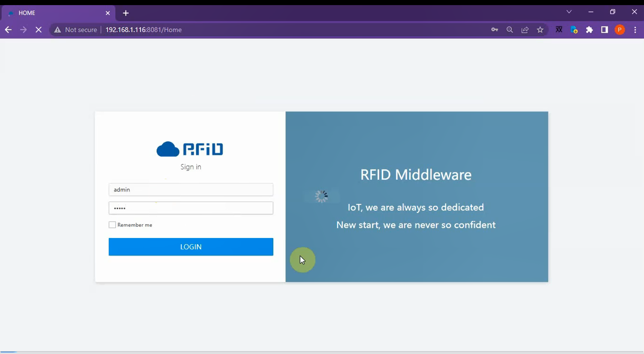Viewport: 644px width, 354px height.
Task: Share this page icon
Action: click(525, 30)
